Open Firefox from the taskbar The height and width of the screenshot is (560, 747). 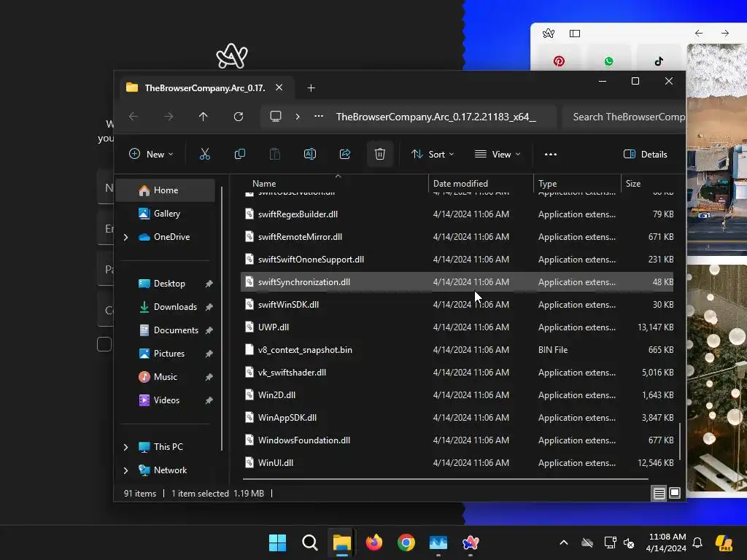(x=374, y=542)
